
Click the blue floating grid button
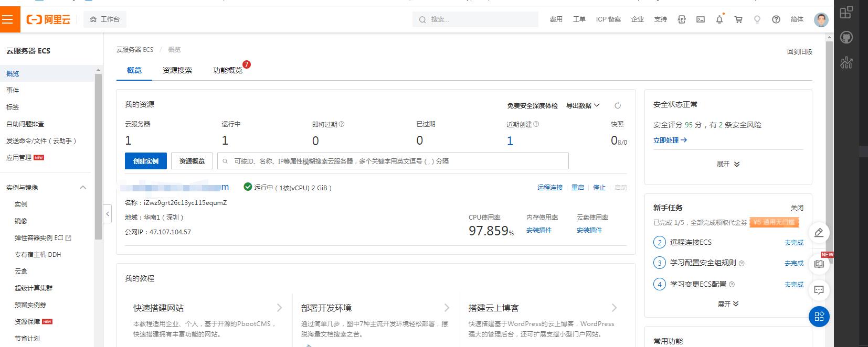point(819,317)
